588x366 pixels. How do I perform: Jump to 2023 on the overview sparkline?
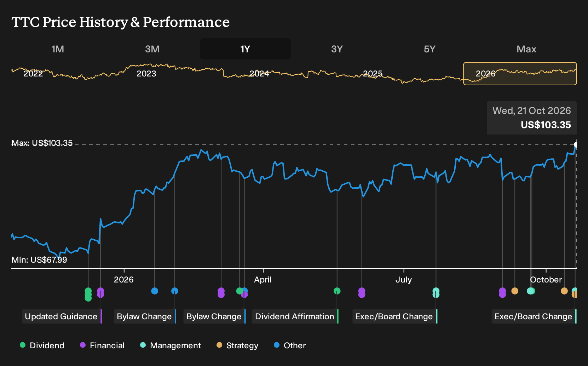click(x=146, y=74)
